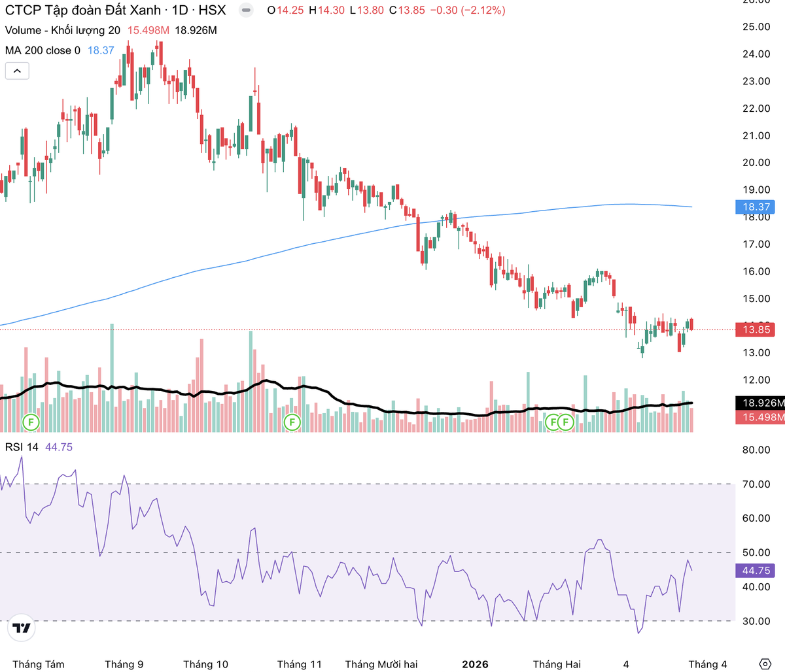Screen dimensions: 785x672
Task: Click the red 15.498M volume label
Action: click(762, 417)
